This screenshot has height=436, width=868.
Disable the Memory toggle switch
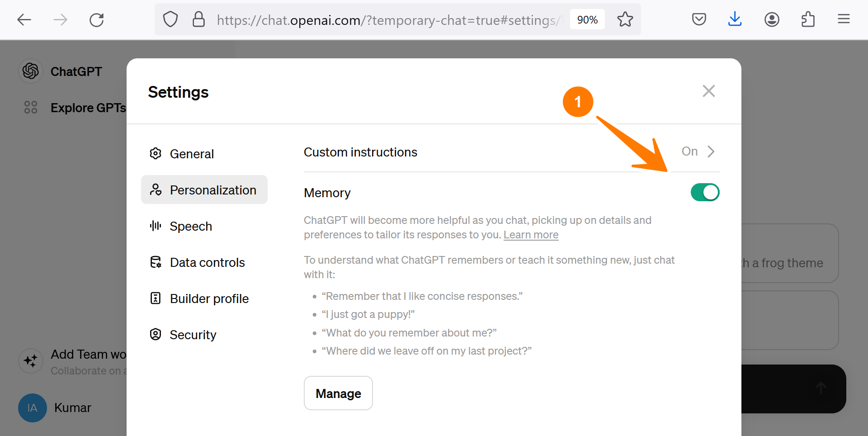tap(705, 192)
